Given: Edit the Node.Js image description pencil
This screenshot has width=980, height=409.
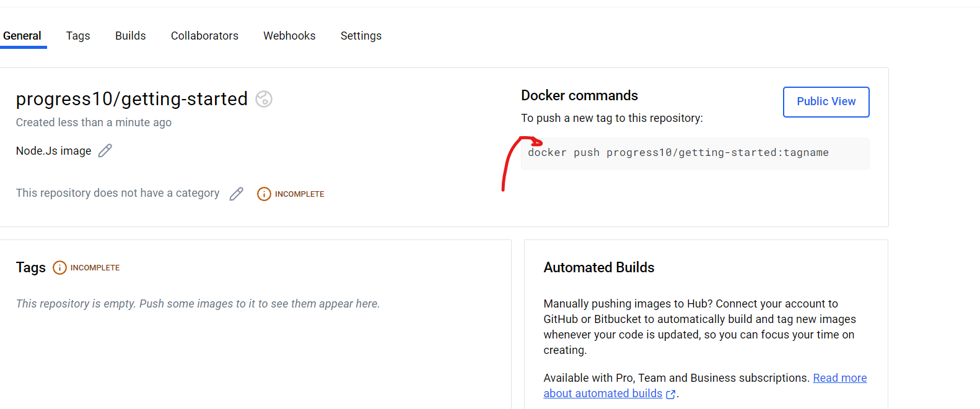Looking at the screenshot, I should tap(105, 150).
